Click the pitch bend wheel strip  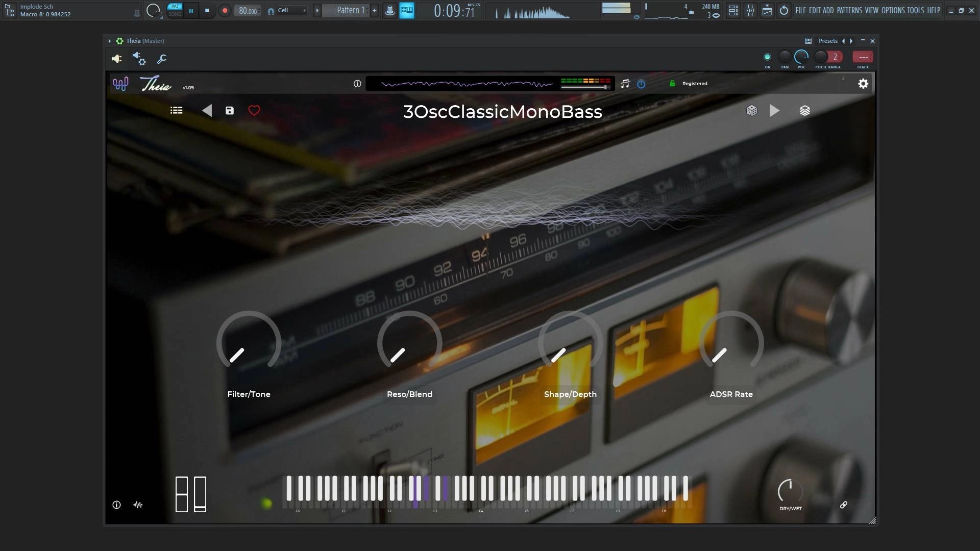point(182,494)
